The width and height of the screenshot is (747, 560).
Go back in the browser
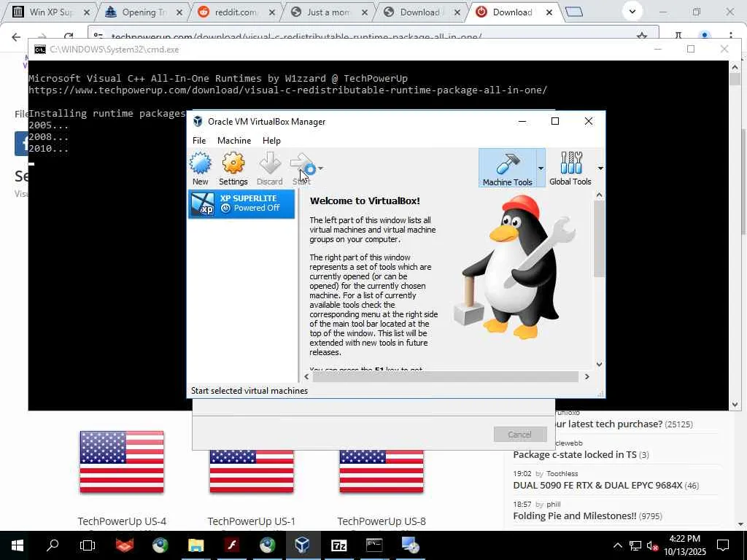(16, 36)
